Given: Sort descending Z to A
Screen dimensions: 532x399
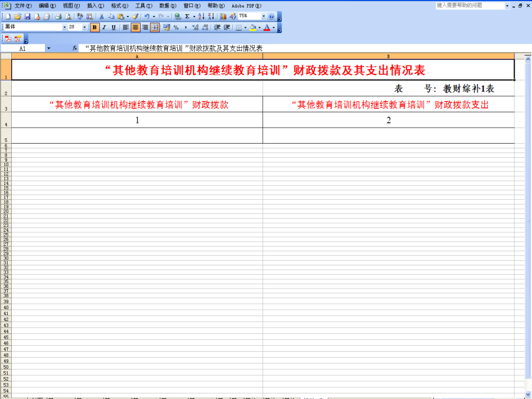Looking at the screenshot, I should (x=211, y=17).
